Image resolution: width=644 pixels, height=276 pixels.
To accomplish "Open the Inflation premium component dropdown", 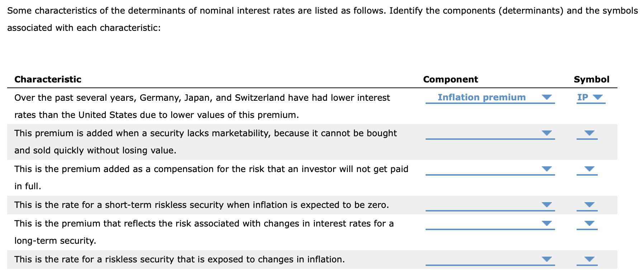I will click(546, 97).
